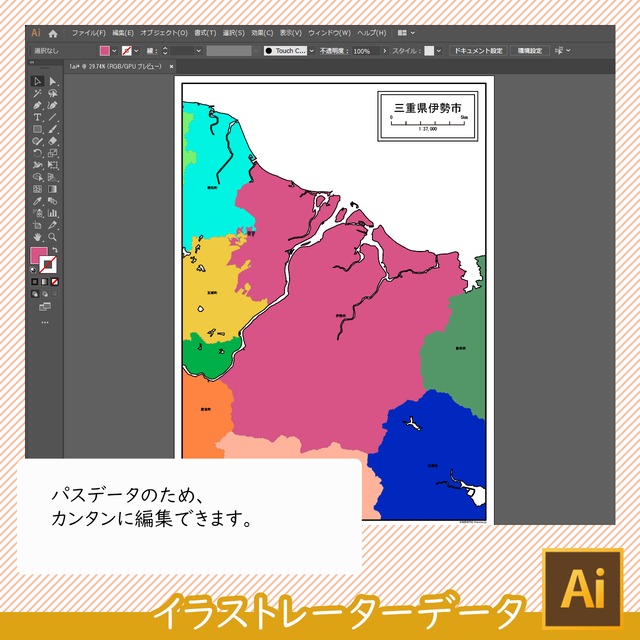This screenshot has width=640, height=640.
Task: Select the Shaper tool
Action: point(37,141)
